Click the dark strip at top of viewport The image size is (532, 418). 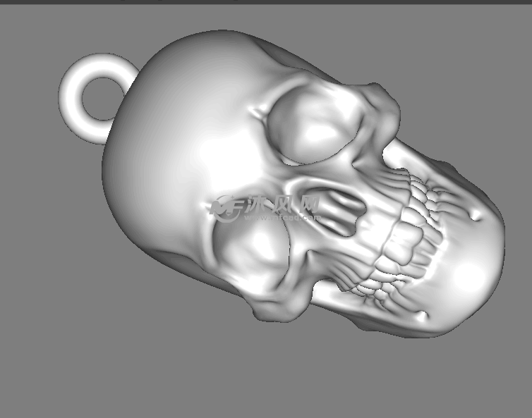[266, 2]
